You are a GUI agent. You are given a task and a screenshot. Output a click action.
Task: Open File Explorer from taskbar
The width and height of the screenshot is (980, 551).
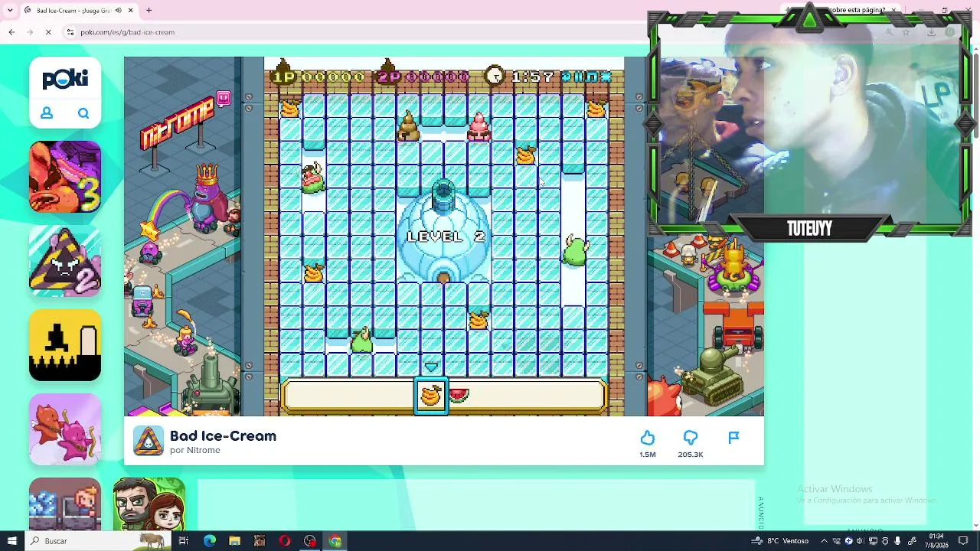pos(234,541)
